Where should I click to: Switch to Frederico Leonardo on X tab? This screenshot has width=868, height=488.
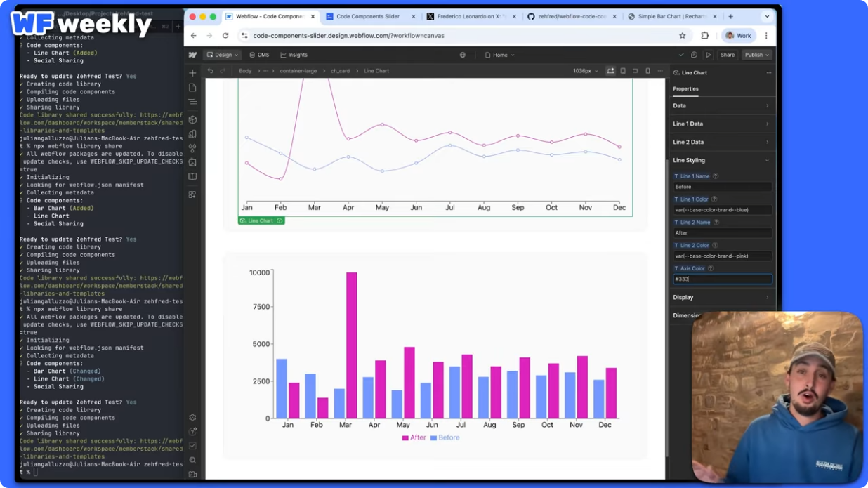click(471, 17)
